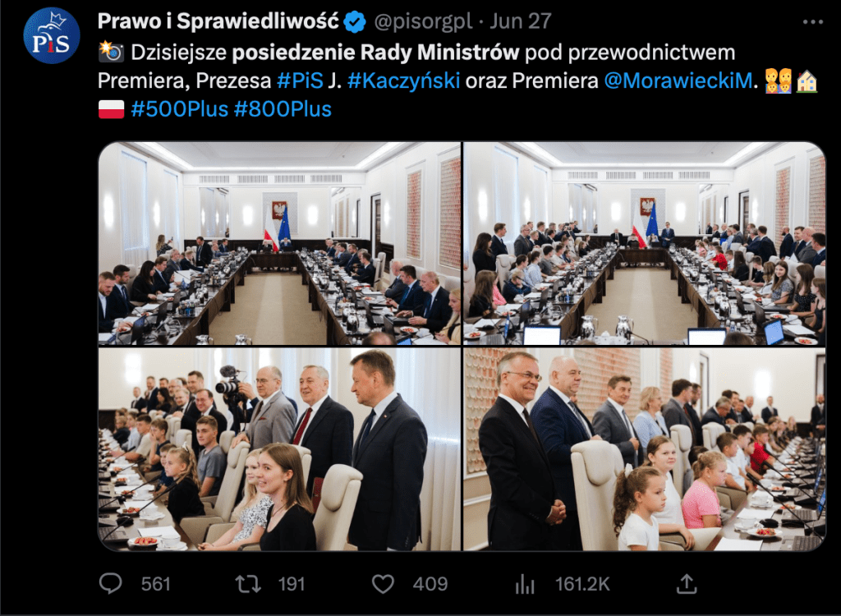Open the PiS profile avatar
The height and width of the screenshot is (616, 841).
pos(52,36)
